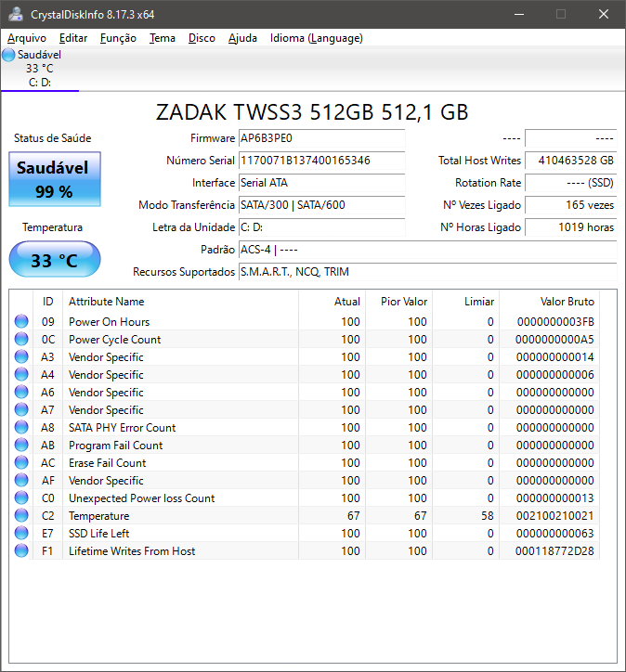Click the Limiar column header
Screen dimensions: 626x672
pyautogui.click(x=465, y=302)
